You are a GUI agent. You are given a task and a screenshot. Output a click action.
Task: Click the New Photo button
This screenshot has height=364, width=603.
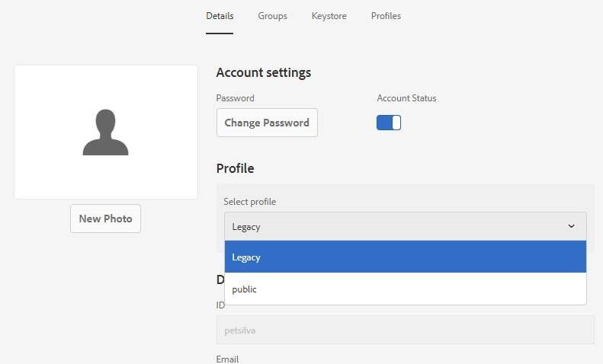click(105, 219)
